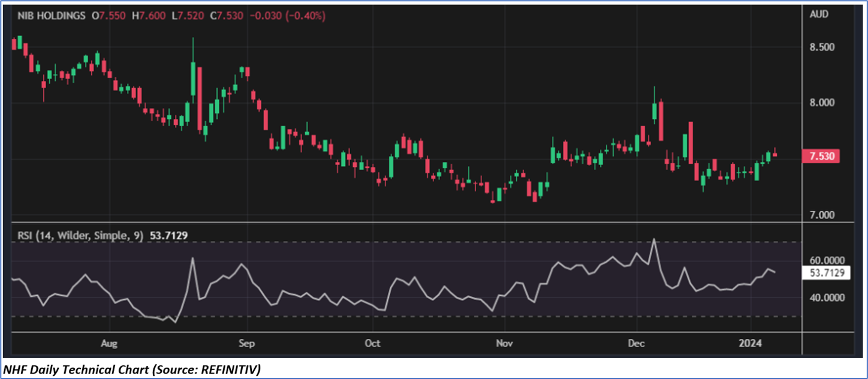The image size is (868, 379).
Task: Click the 8.500 price axis label
Action: tap(821, 47)
